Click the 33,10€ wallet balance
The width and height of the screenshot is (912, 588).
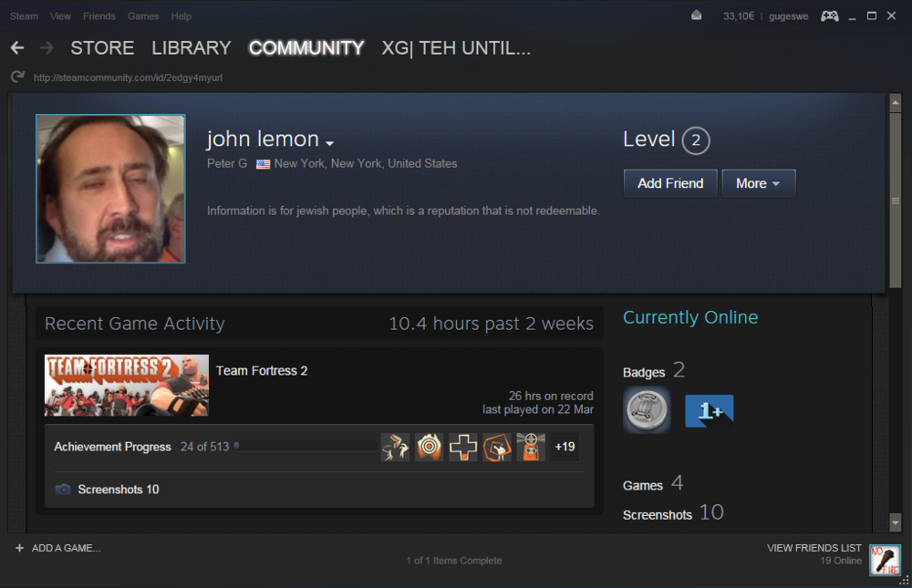pyautogui.click(x=739, y=16)
